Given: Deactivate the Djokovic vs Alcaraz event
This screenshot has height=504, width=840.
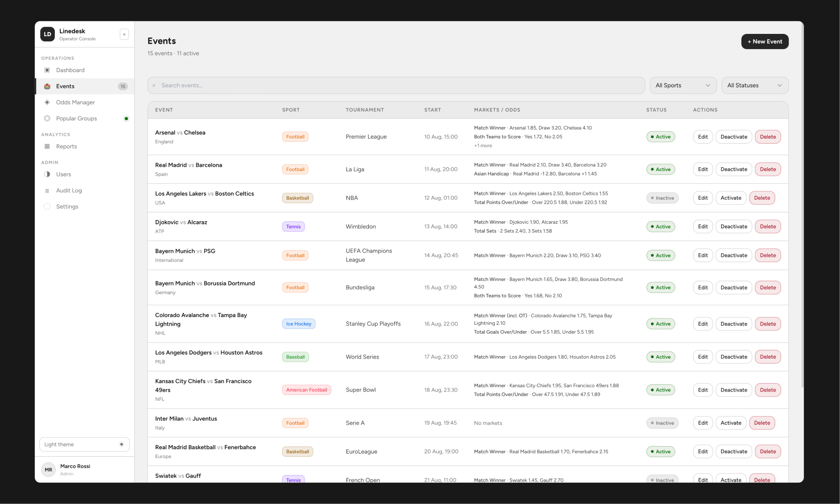Looking at the screenshot, I should coord(733,227).
